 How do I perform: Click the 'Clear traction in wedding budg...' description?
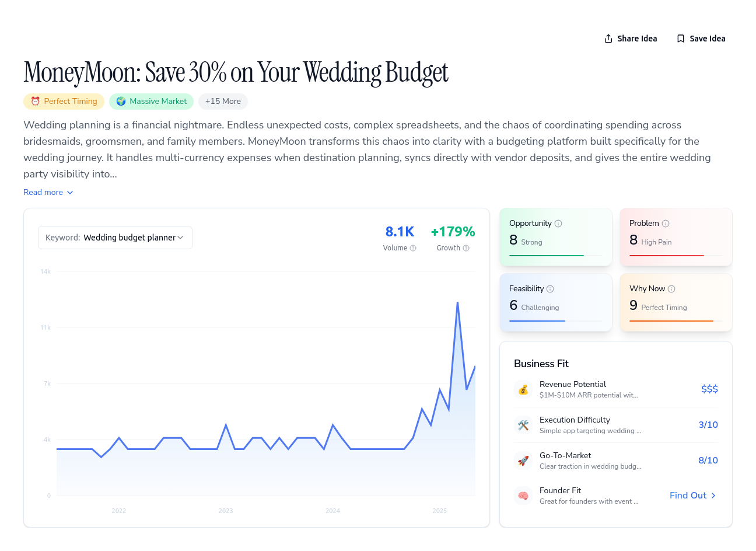[x=590, y=466]
